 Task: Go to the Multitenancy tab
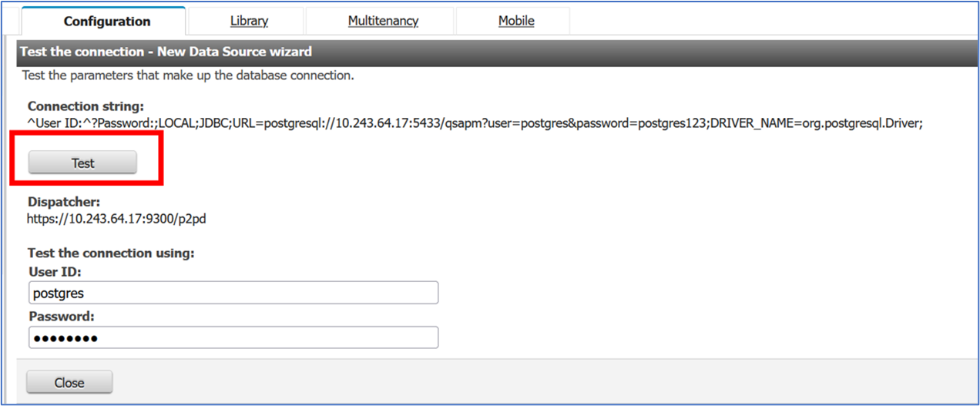(383, 21)
